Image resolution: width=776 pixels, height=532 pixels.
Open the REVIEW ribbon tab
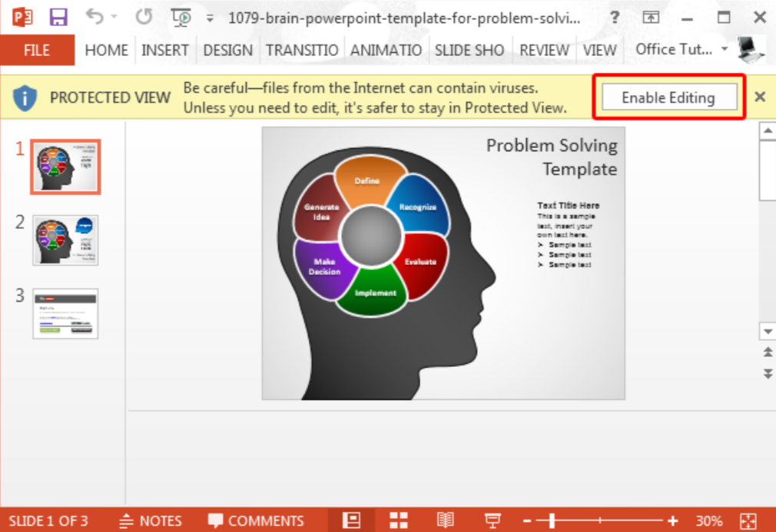coord(544,50)
